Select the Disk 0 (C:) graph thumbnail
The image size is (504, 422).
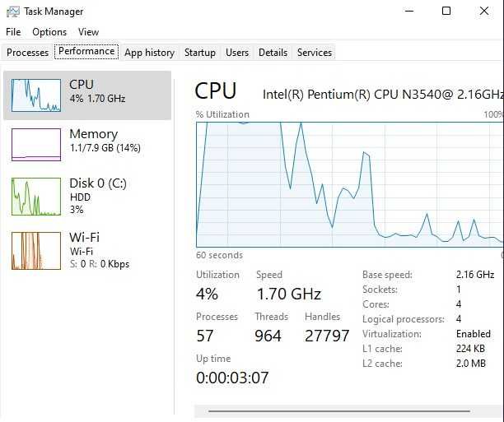pos(36,197)
